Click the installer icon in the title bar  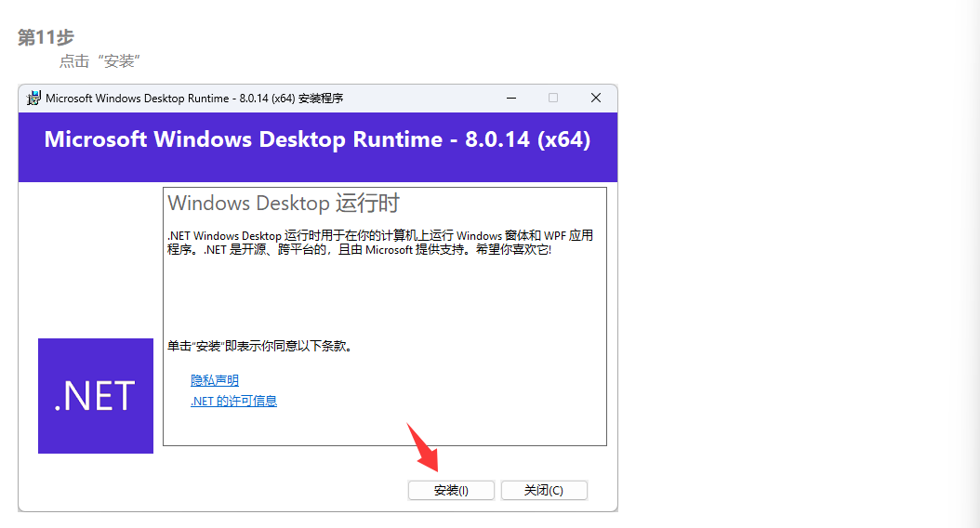33,98
